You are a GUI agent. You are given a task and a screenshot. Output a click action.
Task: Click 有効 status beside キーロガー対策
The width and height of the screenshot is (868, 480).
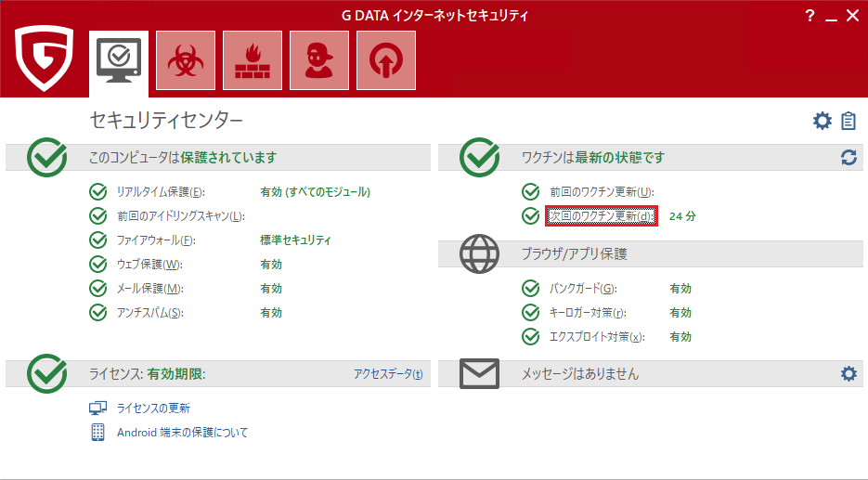680,313
